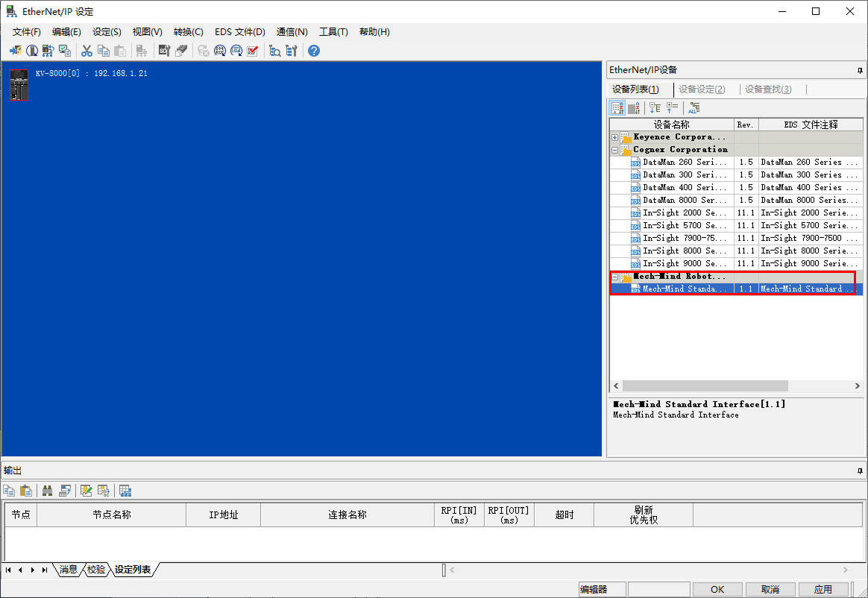The height and width of the screenshot is (598, 868).
Task: Click the EIP communication icon on the toolbar
Action: (x=236, y=50)
